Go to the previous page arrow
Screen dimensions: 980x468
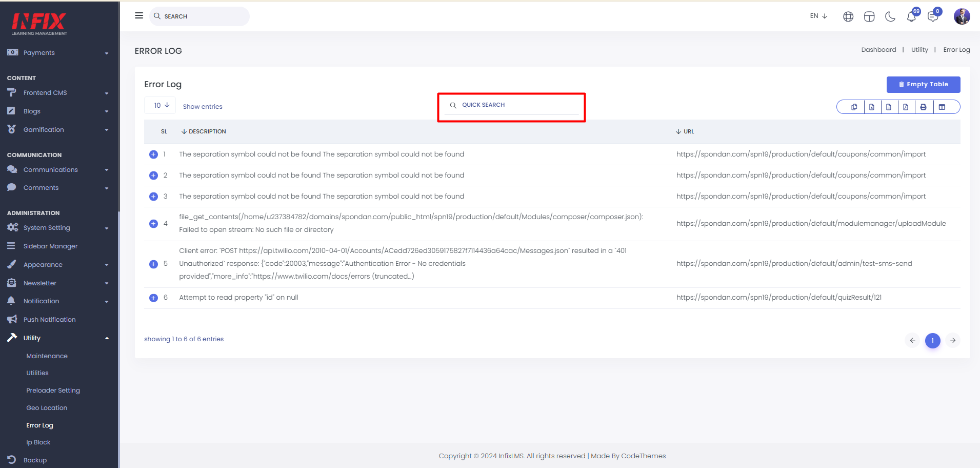point(912,340)
